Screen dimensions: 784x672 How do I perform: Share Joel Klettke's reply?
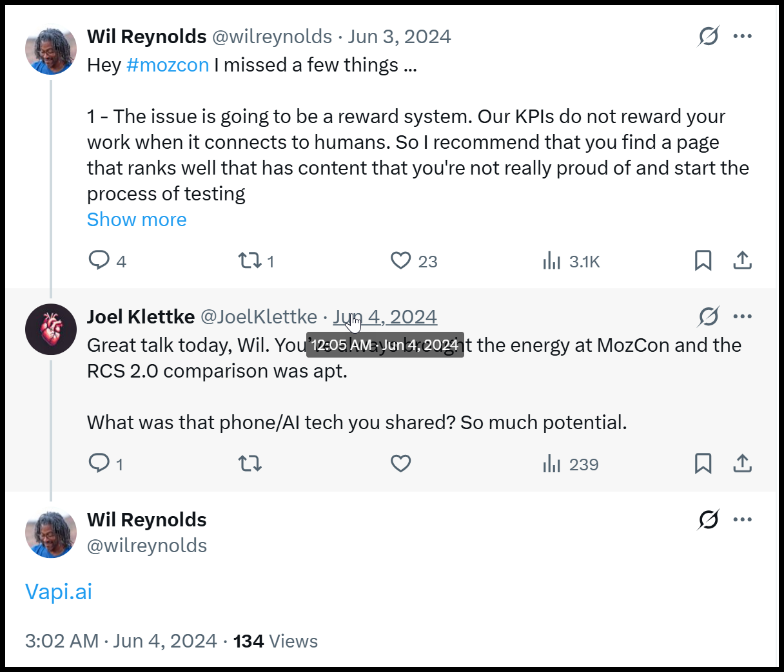click(x=742, y=463)
